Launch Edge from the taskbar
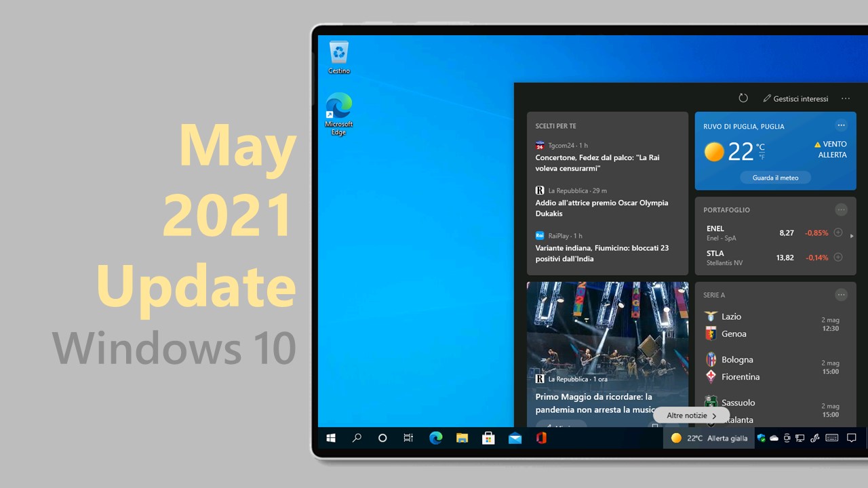Image resolution: width=868 pixels, height=488 pixels. 435,438
